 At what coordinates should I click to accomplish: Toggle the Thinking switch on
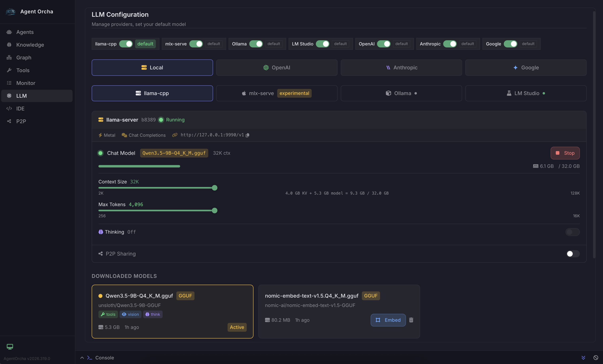click(x=572, y=232)
